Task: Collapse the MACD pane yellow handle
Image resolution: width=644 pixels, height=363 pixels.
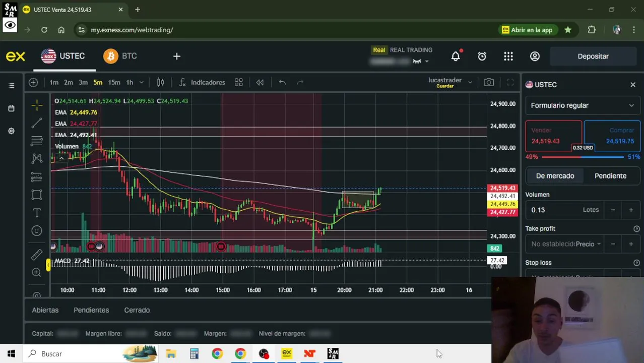Action: click(48, 264)
